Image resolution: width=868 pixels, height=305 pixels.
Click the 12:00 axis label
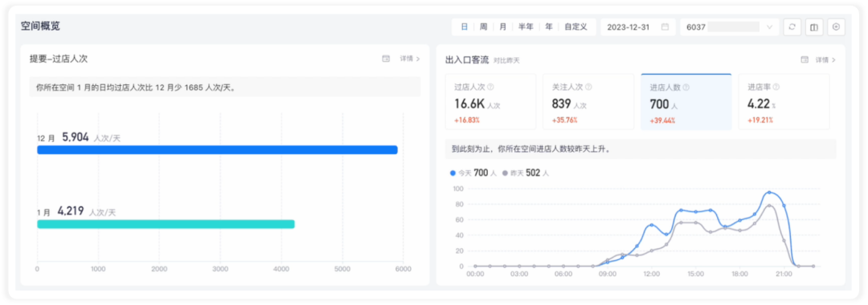pyautogui.click(x=652, y=274)
